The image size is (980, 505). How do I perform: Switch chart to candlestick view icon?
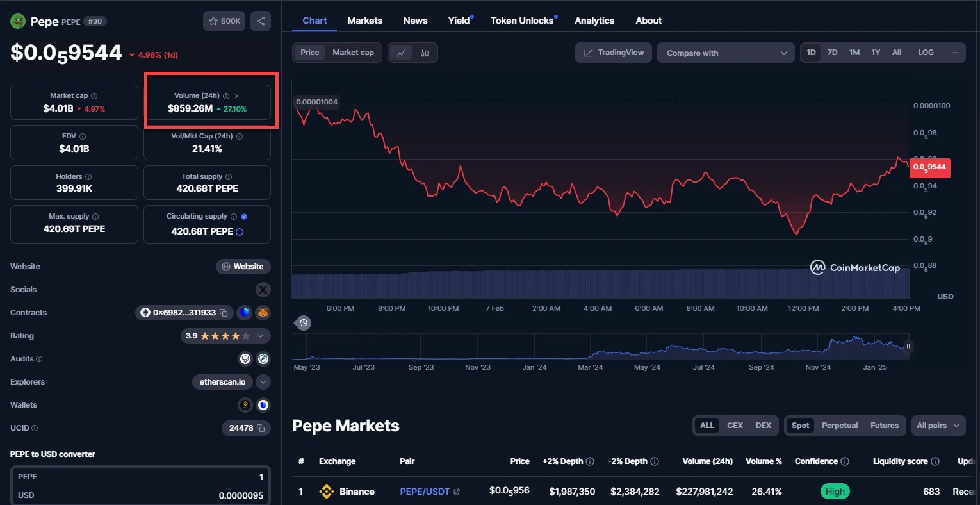[x=425, y=53]
